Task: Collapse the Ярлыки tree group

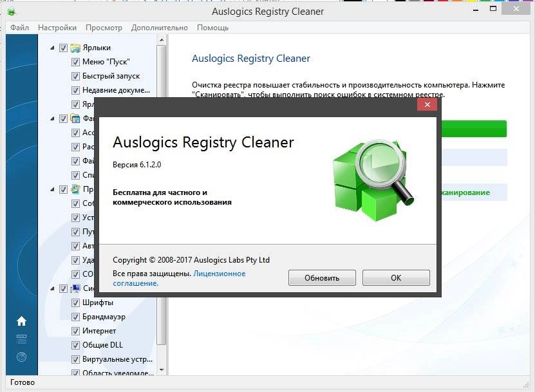Action: pyautogui.click(x=52, y=48)
